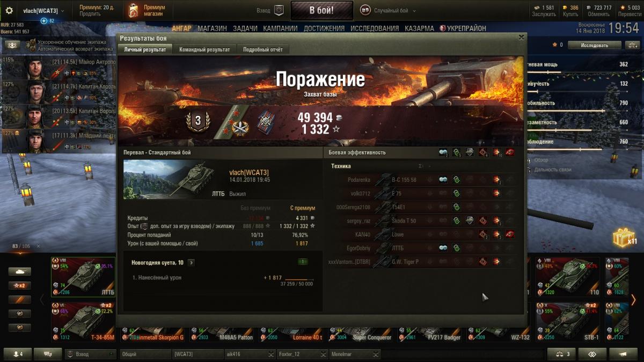Viewport: 644px width, 362px height.
Task: Switch to the Командный результат tab
Action: (x=204, y=49)
